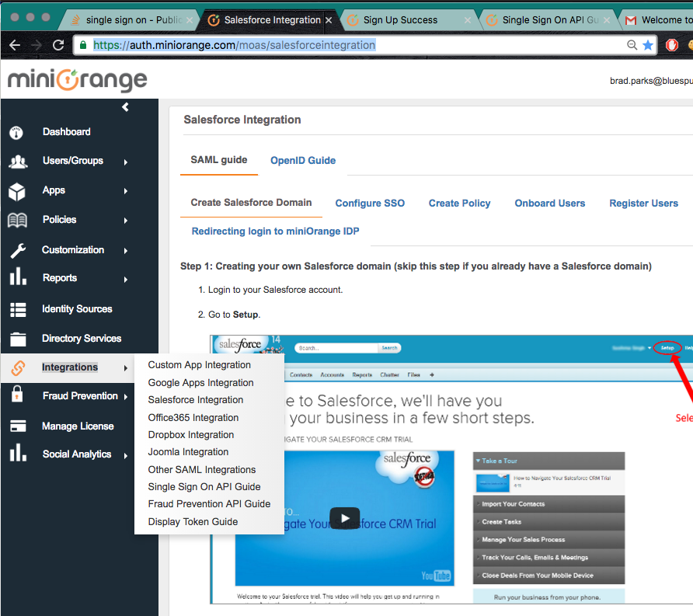The height and width of the screenshot is (616, 693).
Task: Click the Apps cube icon
Action: (17, 192)
